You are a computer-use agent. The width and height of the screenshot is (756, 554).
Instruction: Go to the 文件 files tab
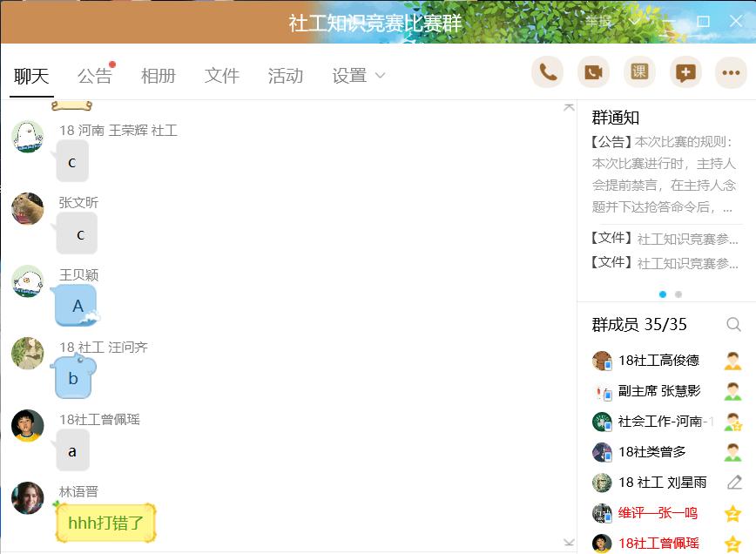[x=222, y=76]
